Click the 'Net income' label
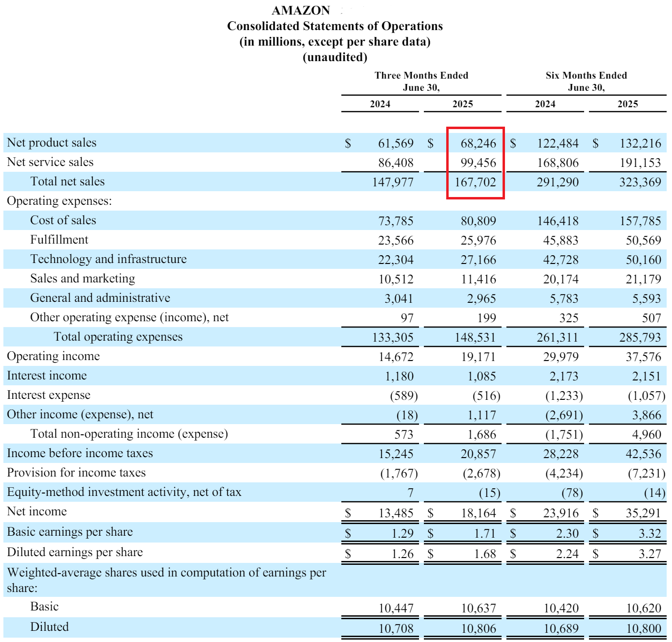This screenshot has width=672, height=642. point(37,511)
